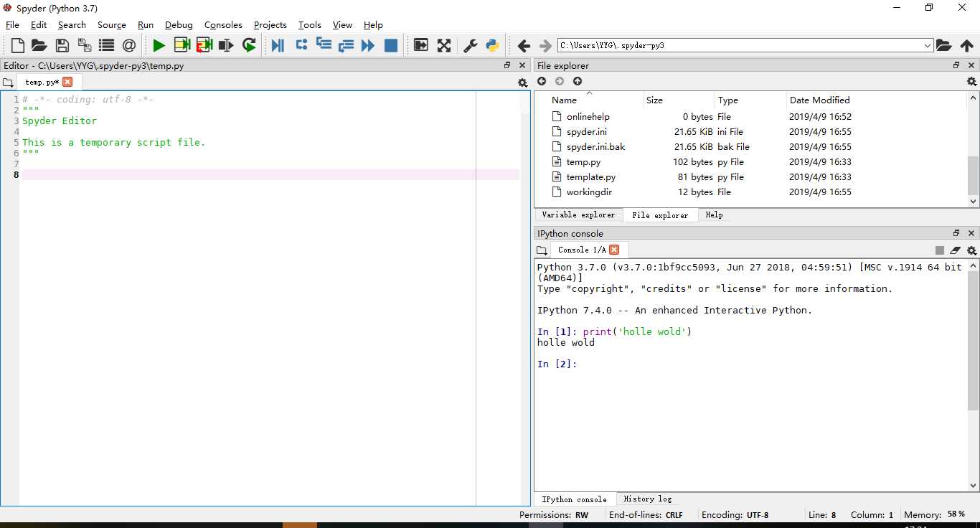Viewport: 980px width, 528px height.
Task: Open IPython console options gear
Action: click(x=971, y=250)
